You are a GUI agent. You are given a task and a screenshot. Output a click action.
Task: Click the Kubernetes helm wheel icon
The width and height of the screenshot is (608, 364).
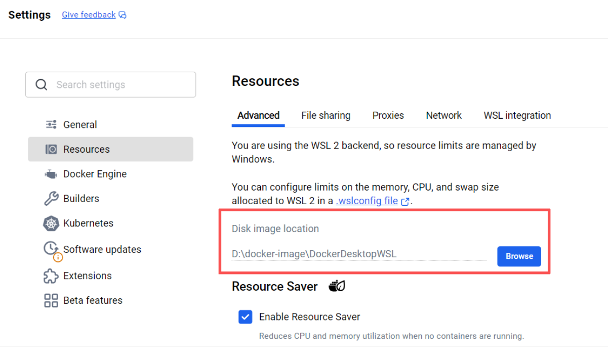pos(51,223)
